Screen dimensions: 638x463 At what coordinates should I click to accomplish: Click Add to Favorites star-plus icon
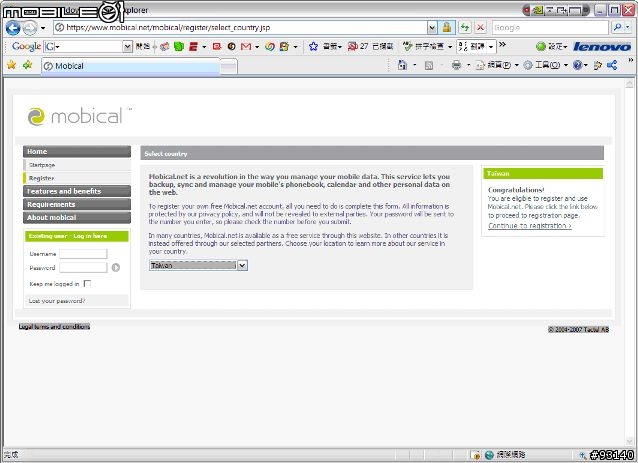click(28, 65)
